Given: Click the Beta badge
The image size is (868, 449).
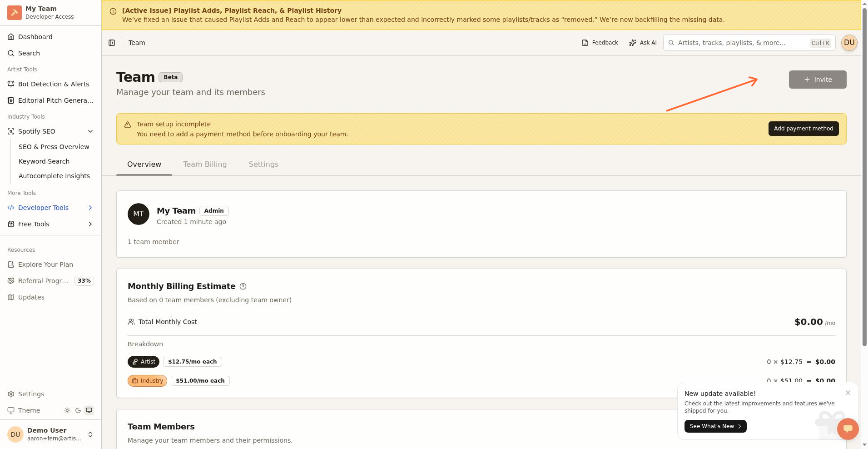Looking at the screenshot, I should click(x=170, y=77).
